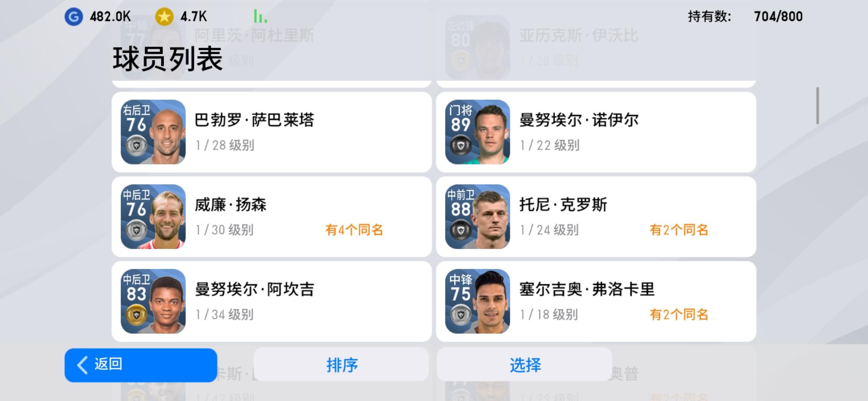The image size is (868, 401).
Task: Tap 有2个同名 label for 托尼·克罗斯
Action: (679, 230)
